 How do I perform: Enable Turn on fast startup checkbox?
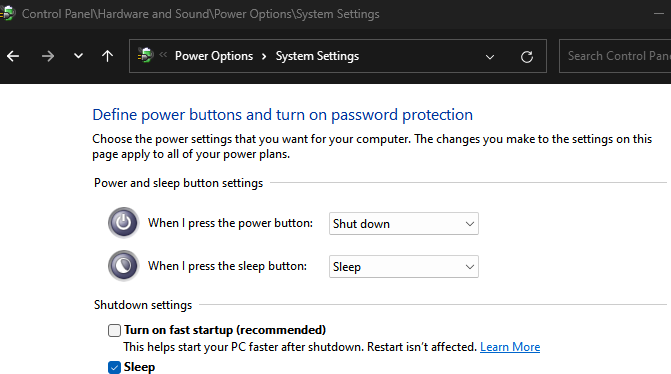(x=114, y=330)
